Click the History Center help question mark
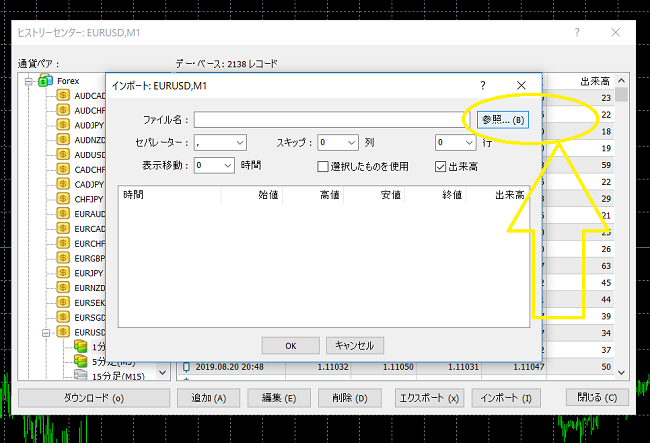Image resolution: width=650 pixels, height=443 pixels. [577, 33]
